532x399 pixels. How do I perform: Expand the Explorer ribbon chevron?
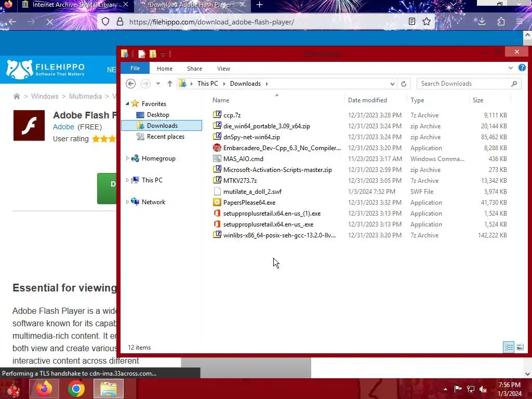pyautogui.click(x=511, y=68)
